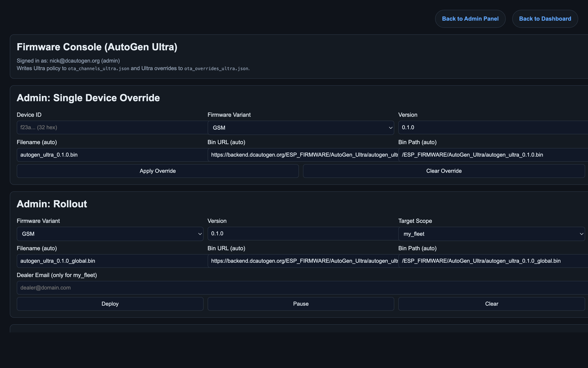
Task: Edit the override Version field
Action: (x=493, y=128)
